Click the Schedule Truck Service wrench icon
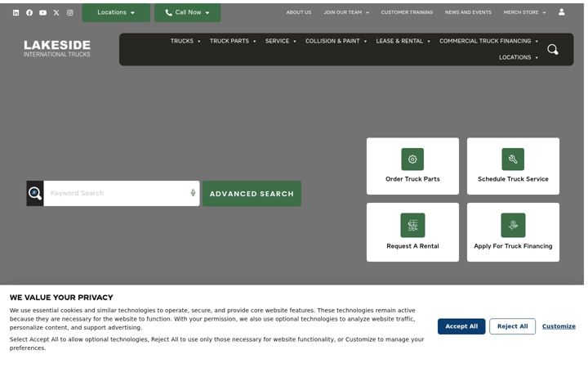Image resolution: width=588 pixels, height=368 pixels. pos(513,159)
